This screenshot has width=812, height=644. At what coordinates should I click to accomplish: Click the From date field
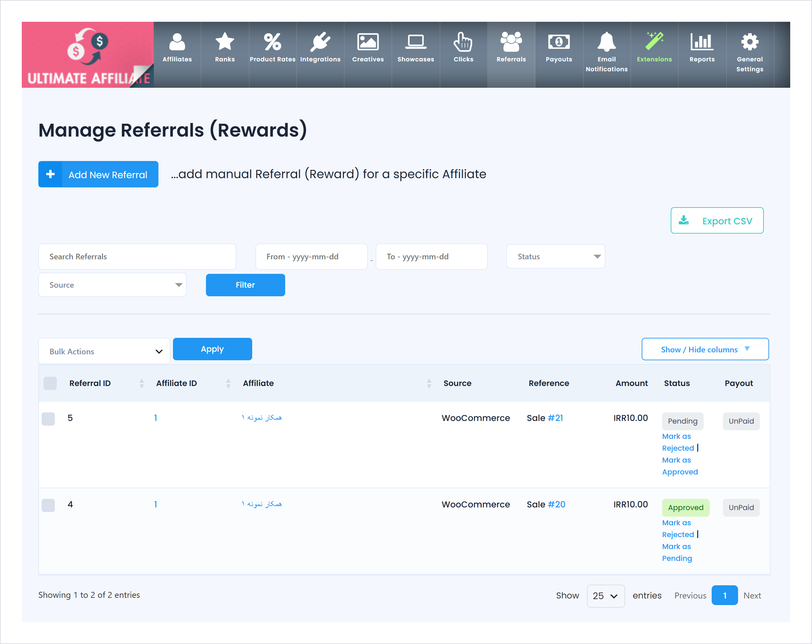pos(312,256)
